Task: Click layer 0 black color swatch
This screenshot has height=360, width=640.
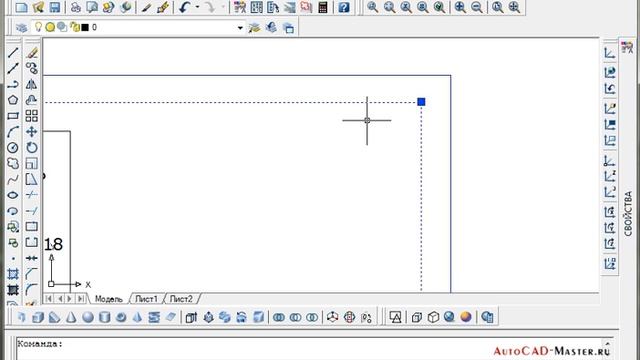Action: pos(85,27)
